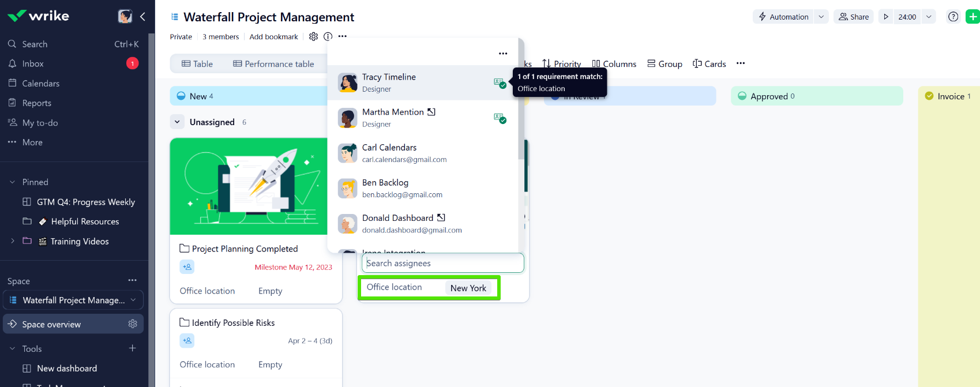This screenshot has height=387, width=980.
Task: Open the help question mark icon
Action: 953,17
